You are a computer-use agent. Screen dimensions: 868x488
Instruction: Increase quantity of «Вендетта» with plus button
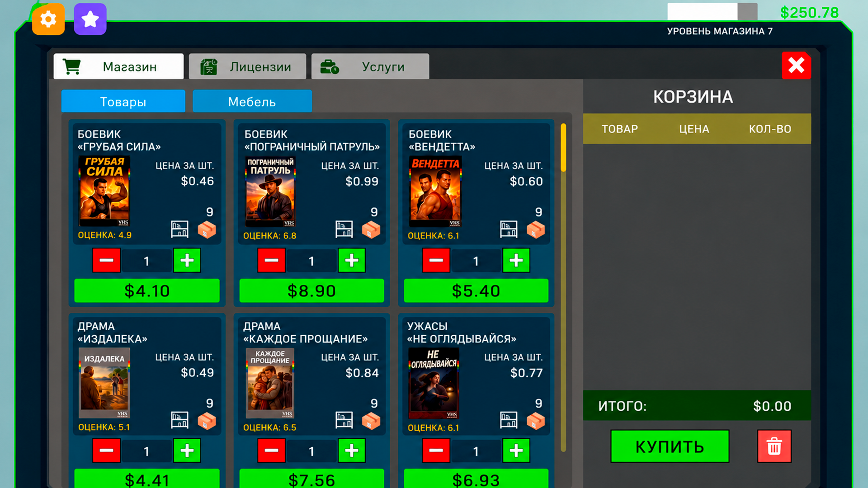516,260
